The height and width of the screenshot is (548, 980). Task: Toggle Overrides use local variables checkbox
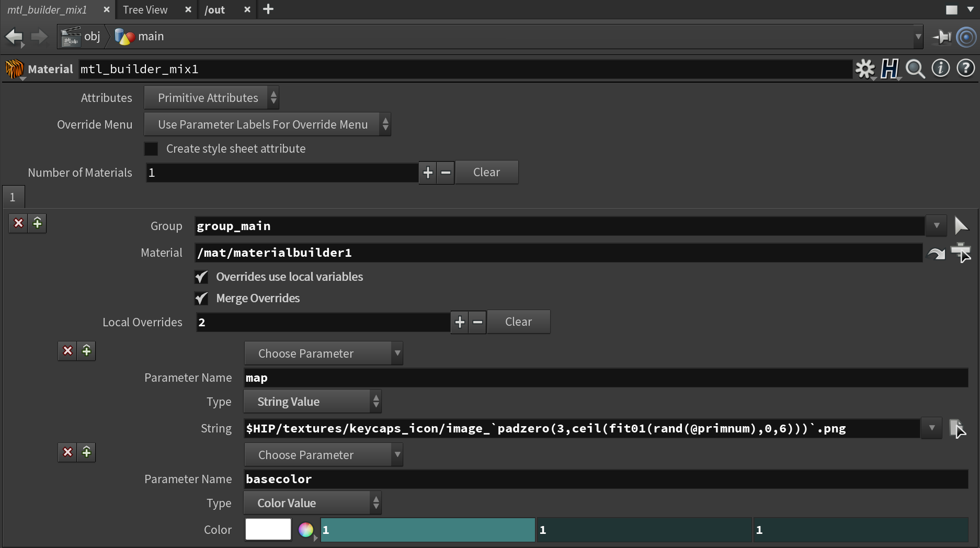pyautogui.click(x=201, y=277)
